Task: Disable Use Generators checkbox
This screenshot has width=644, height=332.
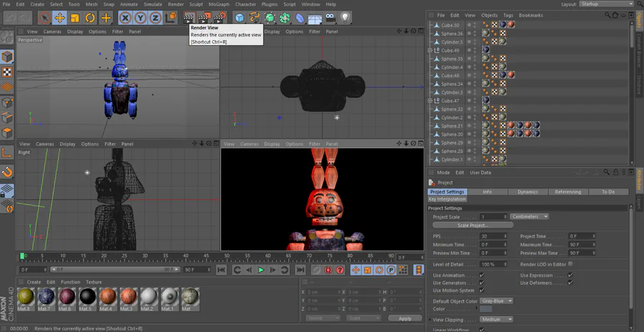Action: tap(482, 283)
